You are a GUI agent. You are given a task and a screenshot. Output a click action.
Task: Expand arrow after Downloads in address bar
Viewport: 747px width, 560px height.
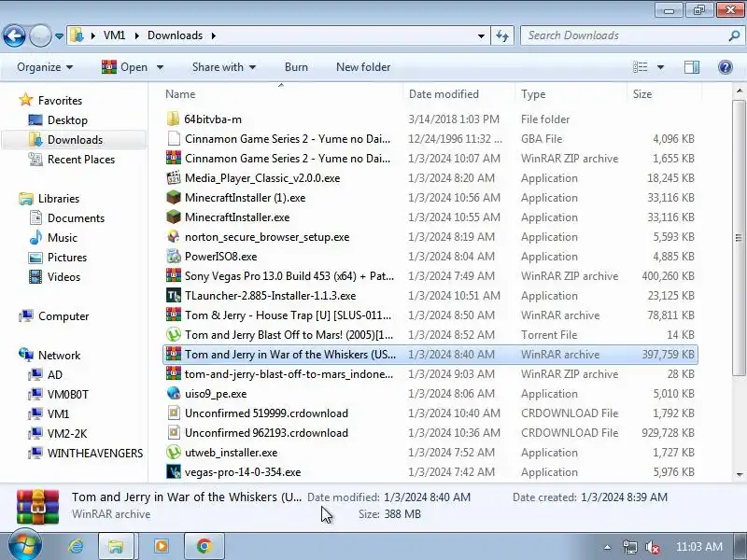coord(214,35)
